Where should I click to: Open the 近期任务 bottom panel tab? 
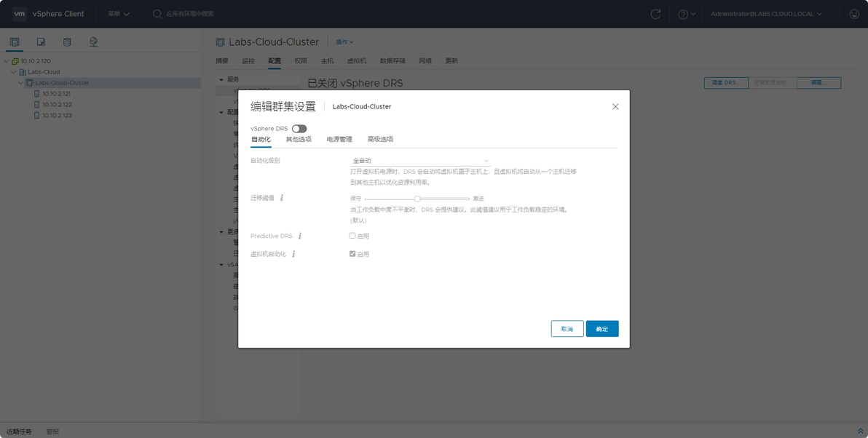[x=19, y=431]
